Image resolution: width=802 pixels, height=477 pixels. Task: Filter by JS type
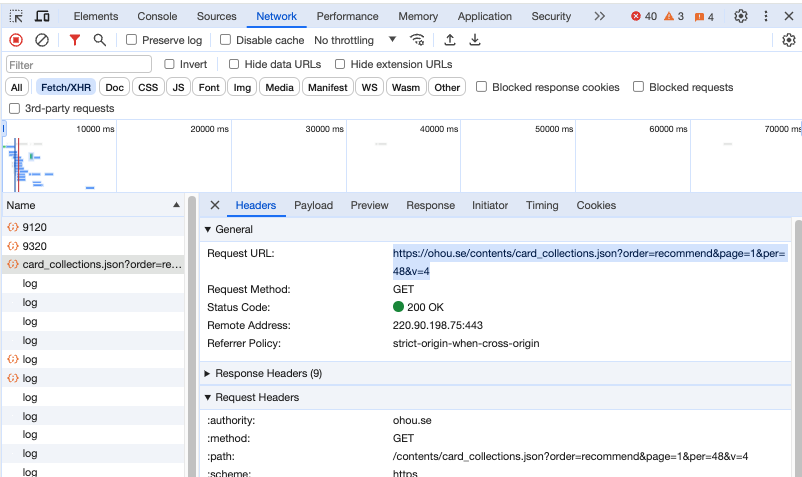pyautogui.click(x=179, y=87)
